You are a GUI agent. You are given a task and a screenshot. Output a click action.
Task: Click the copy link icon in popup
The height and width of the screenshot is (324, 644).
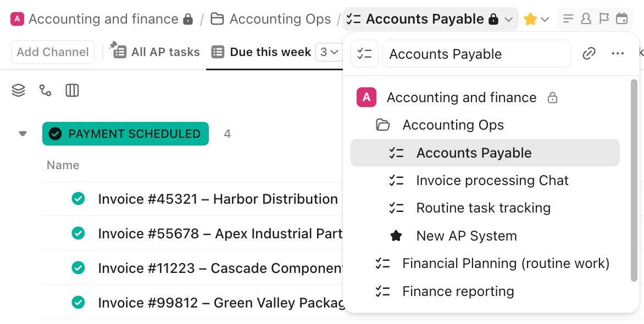pyautogui.click(x=589, y=54)
